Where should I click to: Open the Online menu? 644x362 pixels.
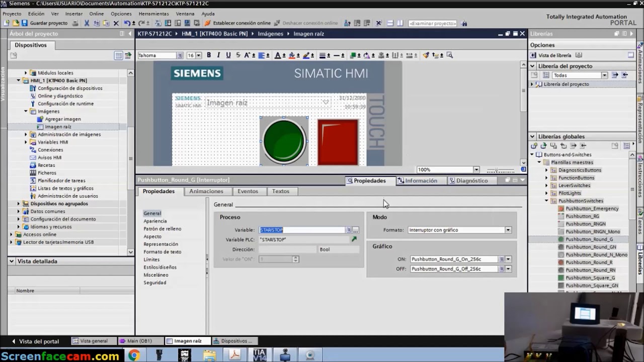97,14
